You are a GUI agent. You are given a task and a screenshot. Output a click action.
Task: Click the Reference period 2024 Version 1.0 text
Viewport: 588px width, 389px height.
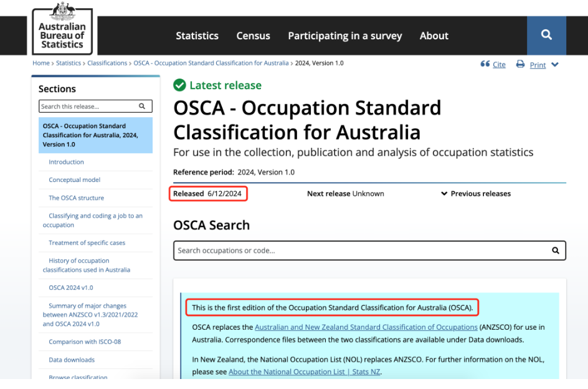234,172
